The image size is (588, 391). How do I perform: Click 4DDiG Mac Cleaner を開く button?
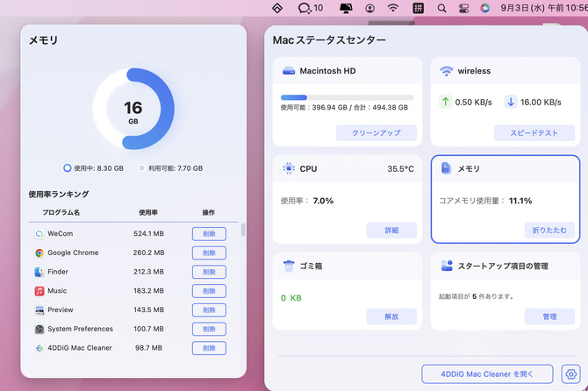click(487, 373)
